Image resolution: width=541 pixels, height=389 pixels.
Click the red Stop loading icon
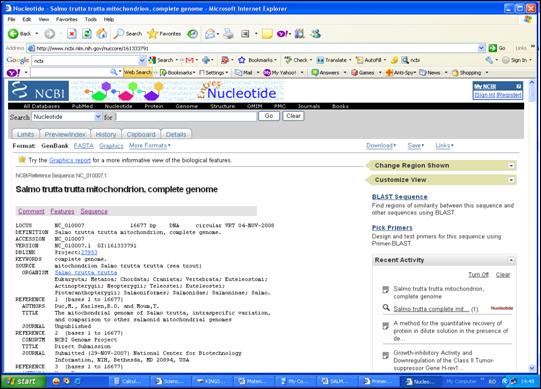pyautogui.click(x=72, y=33)
